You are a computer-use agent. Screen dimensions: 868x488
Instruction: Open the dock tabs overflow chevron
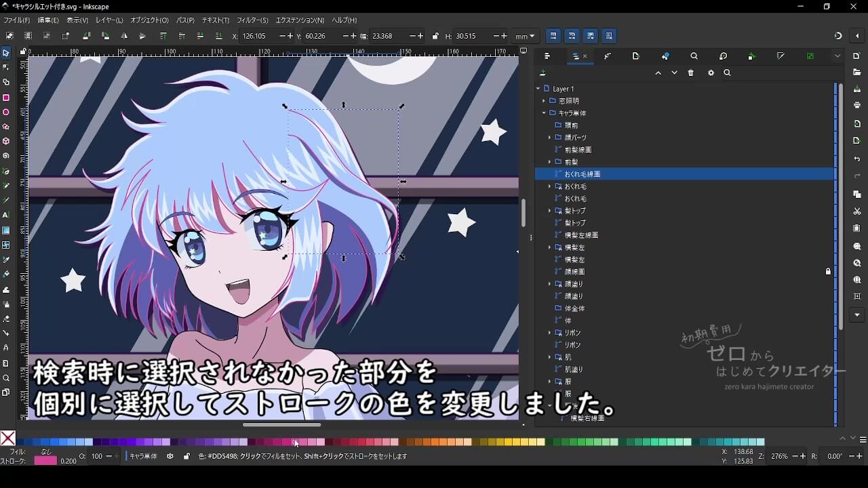(837, 56)
